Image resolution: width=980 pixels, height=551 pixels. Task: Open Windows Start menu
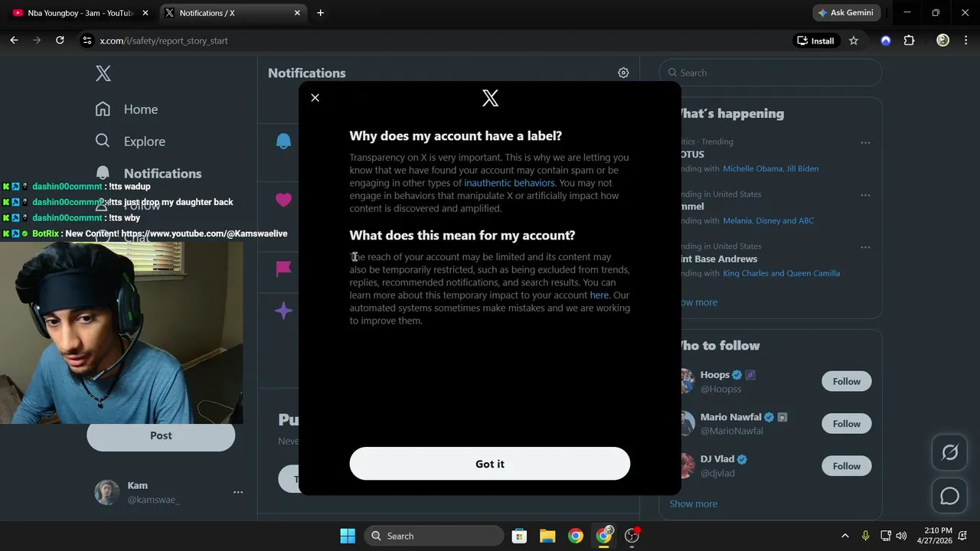pyautogui.click(x=348, y=536)
